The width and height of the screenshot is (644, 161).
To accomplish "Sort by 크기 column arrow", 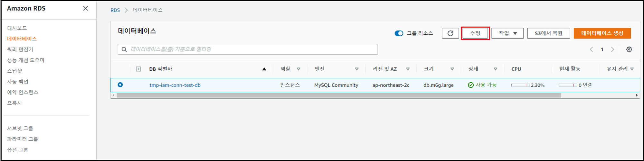I will click(452, 69).
